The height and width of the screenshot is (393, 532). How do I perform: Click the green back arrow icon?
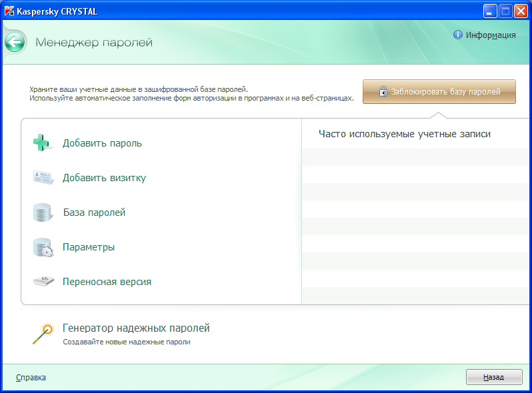click(15, 43)
